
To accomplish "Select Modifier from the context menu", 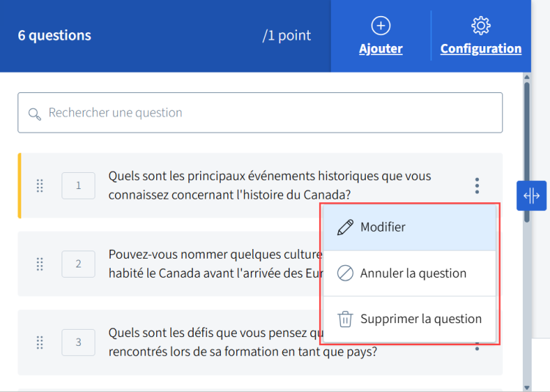I will click(x=383, y=227).
